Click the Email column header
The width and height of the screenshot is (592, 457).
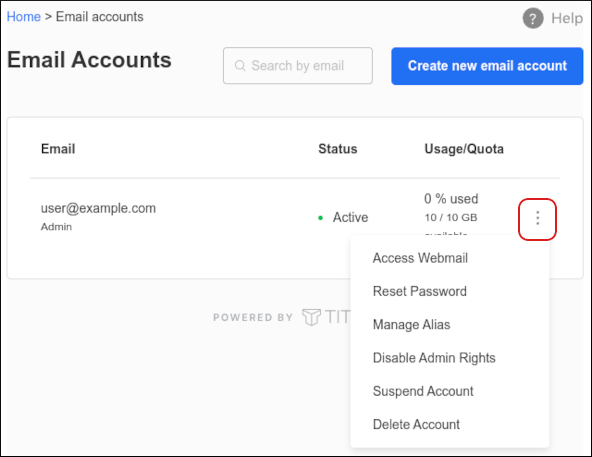[58, 149]
